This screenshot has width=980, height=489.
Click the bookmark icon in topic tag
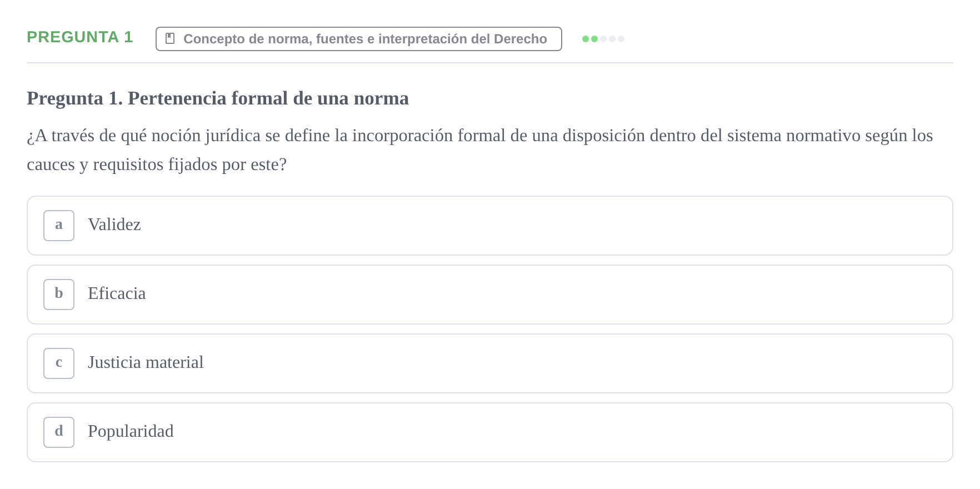[x=171, y=38]
